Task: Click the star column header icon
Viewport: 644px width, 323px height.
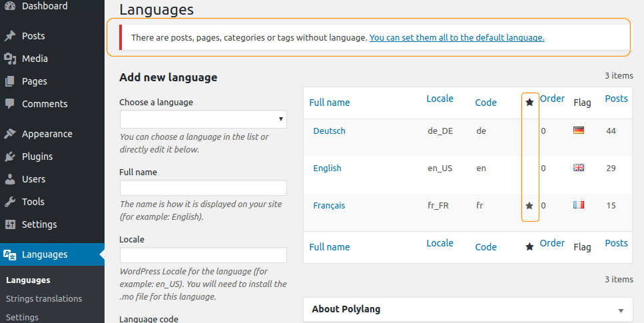Action: 530,102
